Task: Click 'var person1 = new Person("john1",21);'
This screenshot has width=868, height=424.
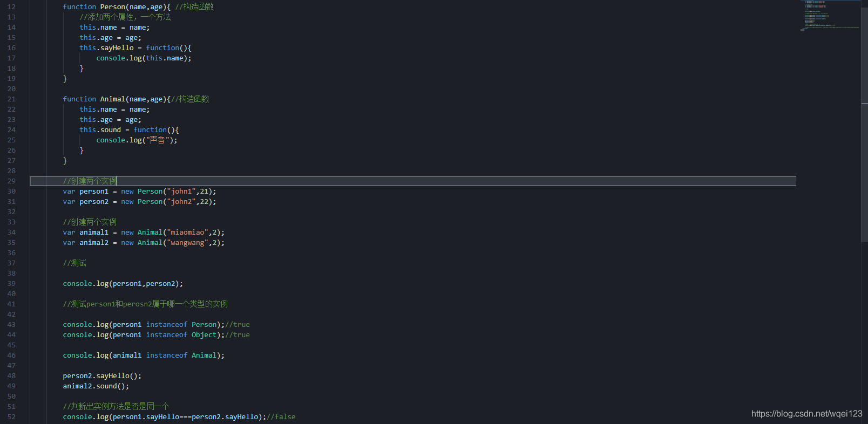Action: point(139,192)
